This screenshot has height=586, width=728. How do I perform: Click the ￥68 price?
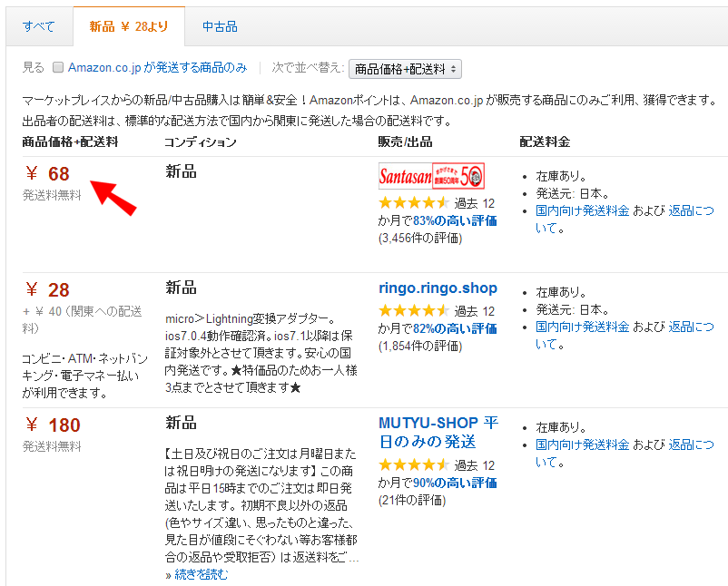pyautogui.click(x=47, y=174)
